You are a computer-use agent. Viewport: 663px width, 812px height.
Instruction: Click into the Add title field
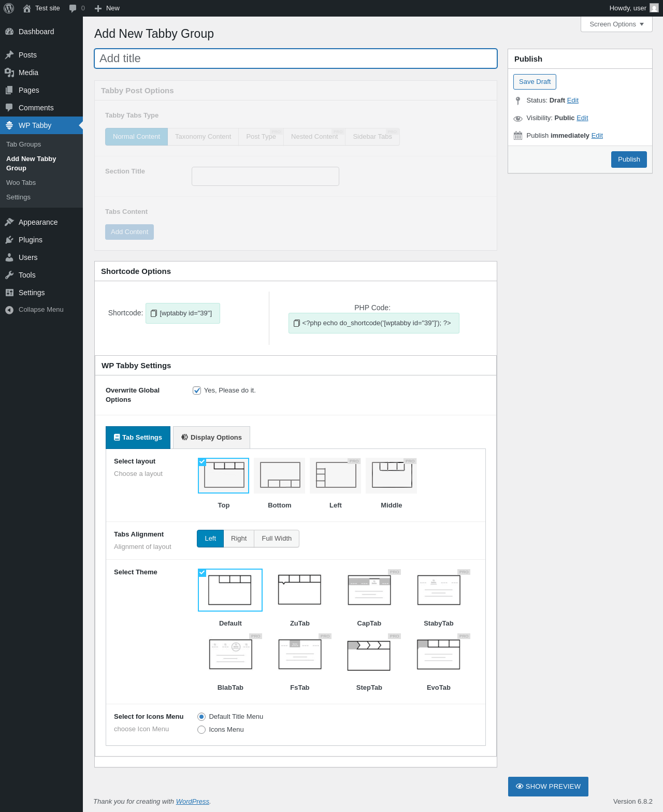point(296,59)
